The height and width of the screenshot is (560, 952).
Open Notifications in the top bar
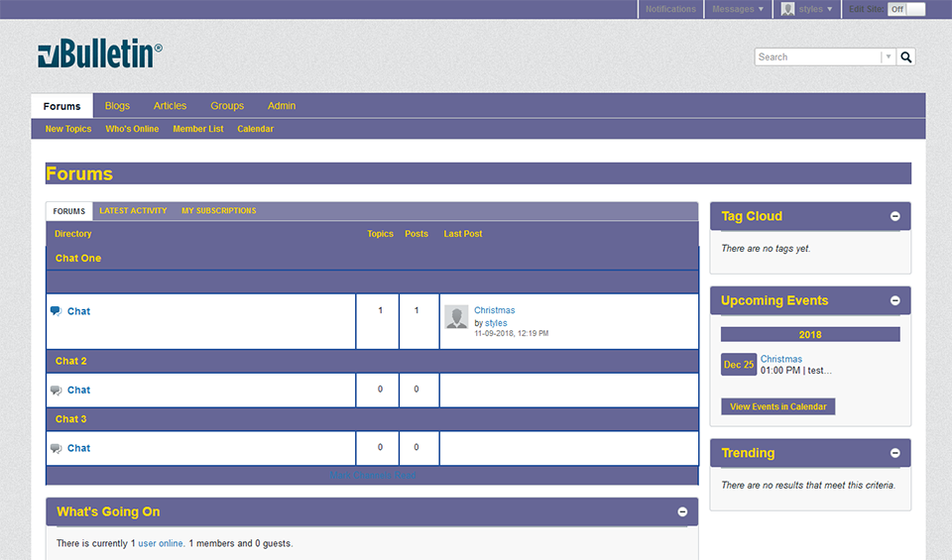click(670, 9)
